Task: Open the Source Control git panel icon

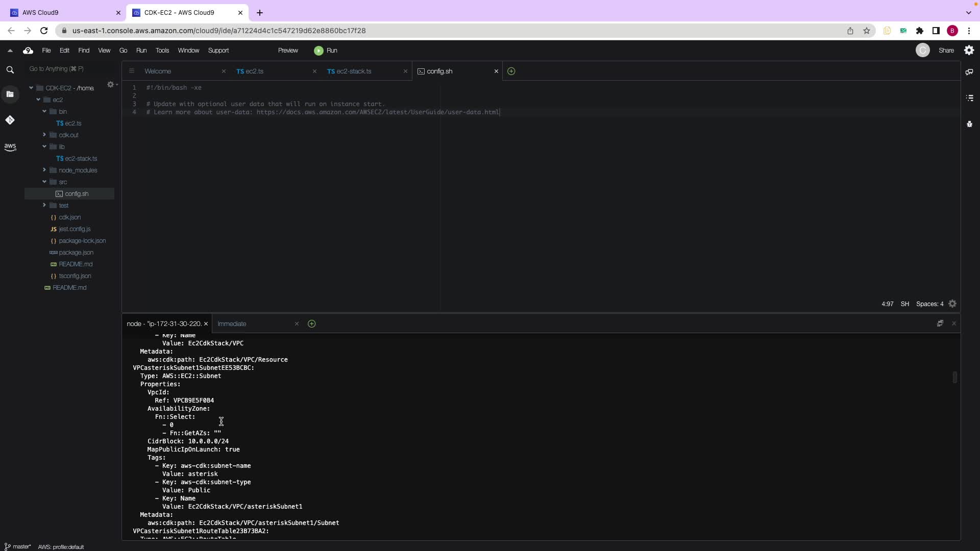Action: coord(10,120)
